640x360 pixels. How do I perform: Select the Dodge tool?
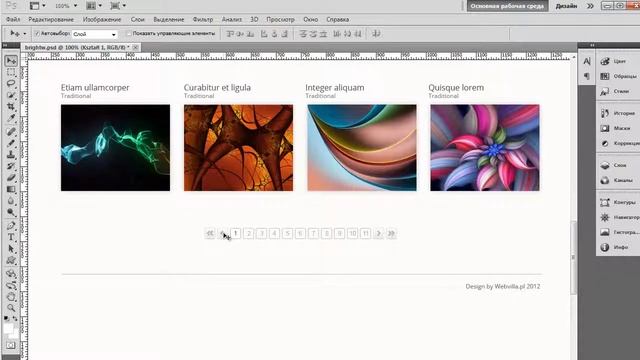11,213
